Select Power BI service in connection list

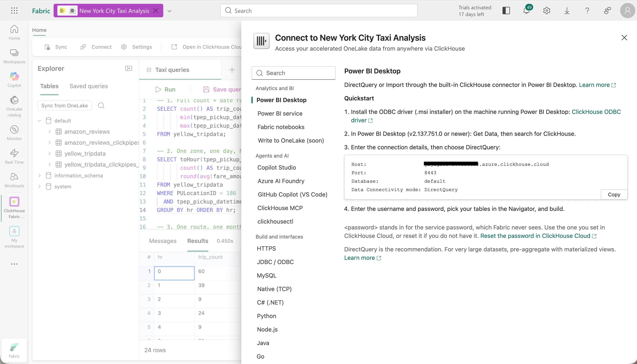[280, 113]
